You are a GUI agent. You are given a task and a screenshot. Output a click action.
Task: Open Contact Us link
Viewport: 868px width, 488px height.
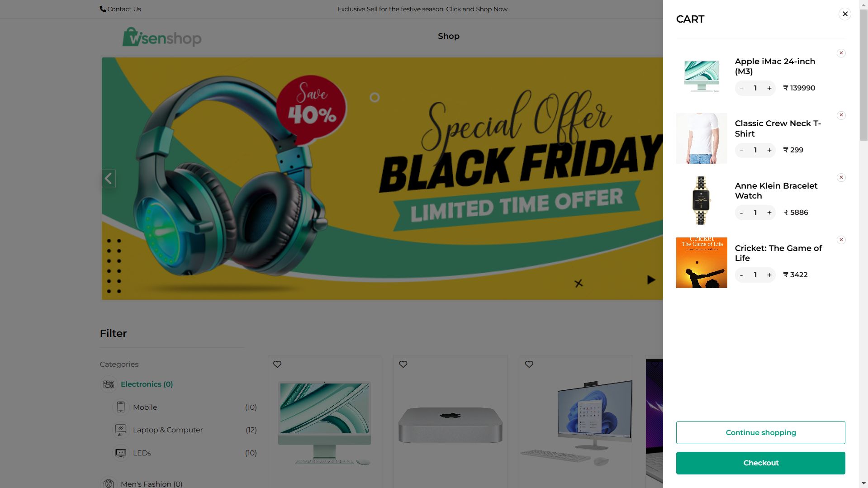click(120, 9)
